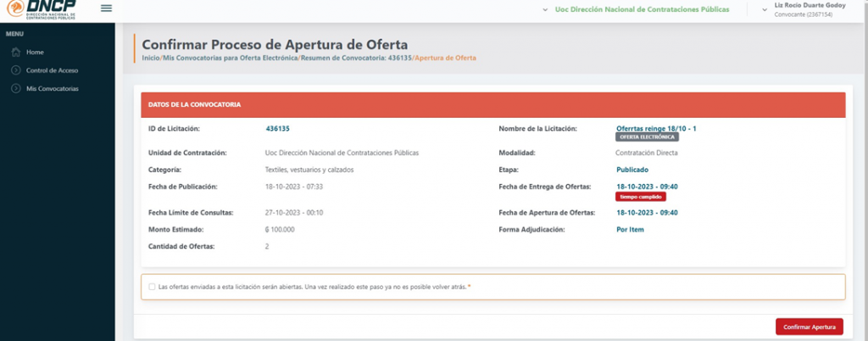Click Unidad de Contratación value text
868x341 pixels.
[x=342, y=153]
